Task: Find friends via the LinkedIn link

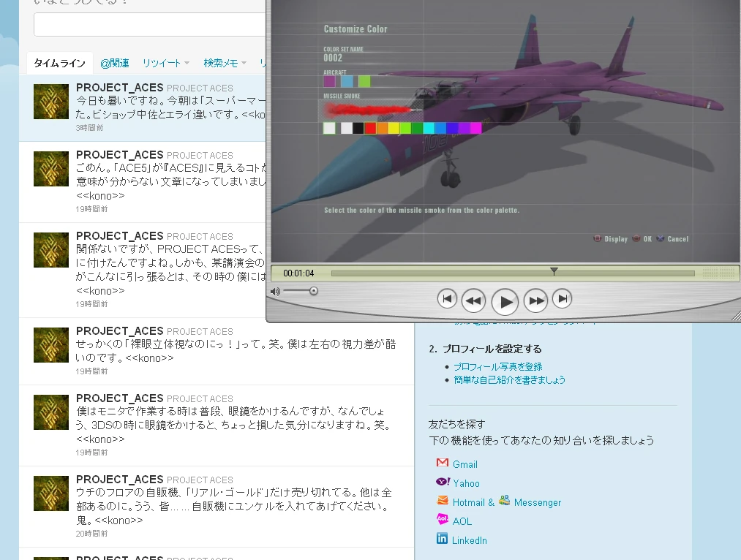Action: 470,540
